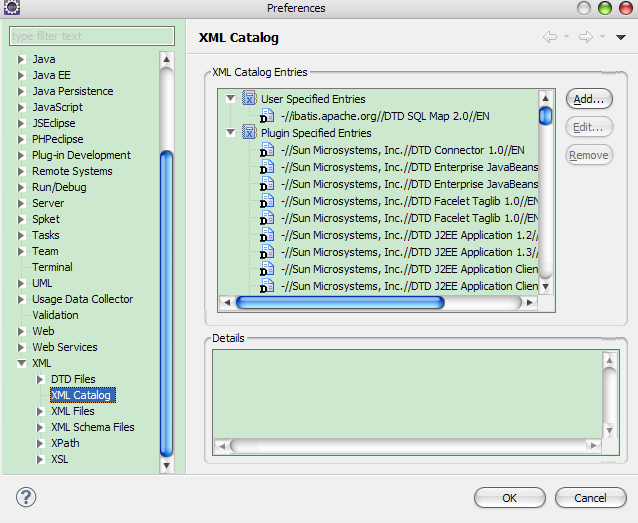This screenshot has height=523, width=638.
Task: Expand the Java EE preferences category
Action: 20,75
